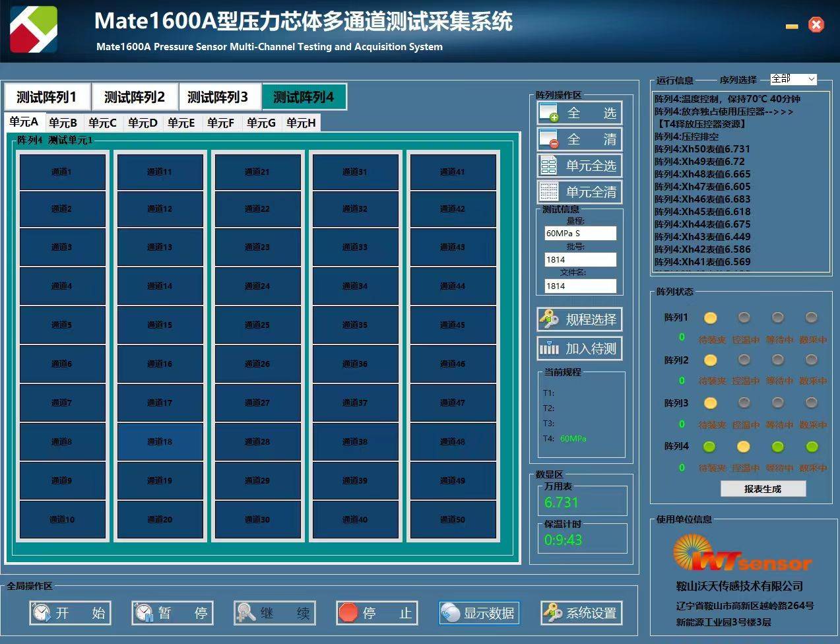Click 阵列4 green 数采中 status light
Viewport: 840px width, 644px height.
tap(812, 447)
